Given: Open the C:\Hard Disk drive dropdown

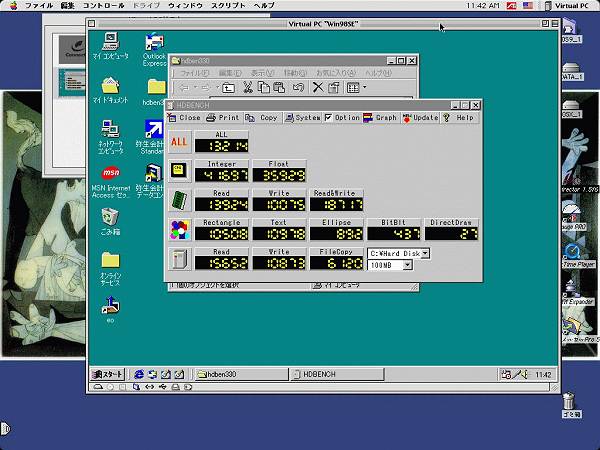Looking at the screenshot, I should click(425, 253).
